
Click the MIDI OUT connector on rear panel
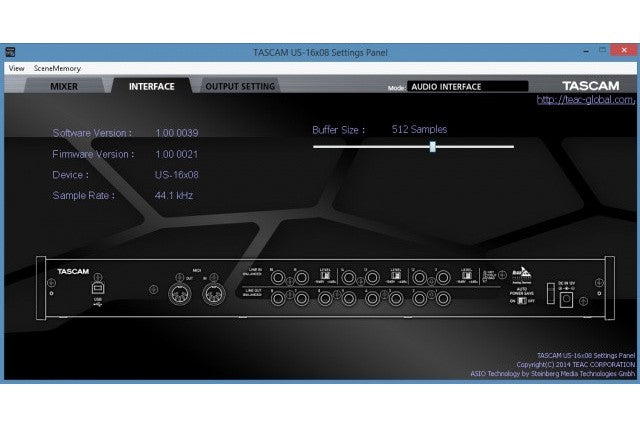tap(180, 294)
